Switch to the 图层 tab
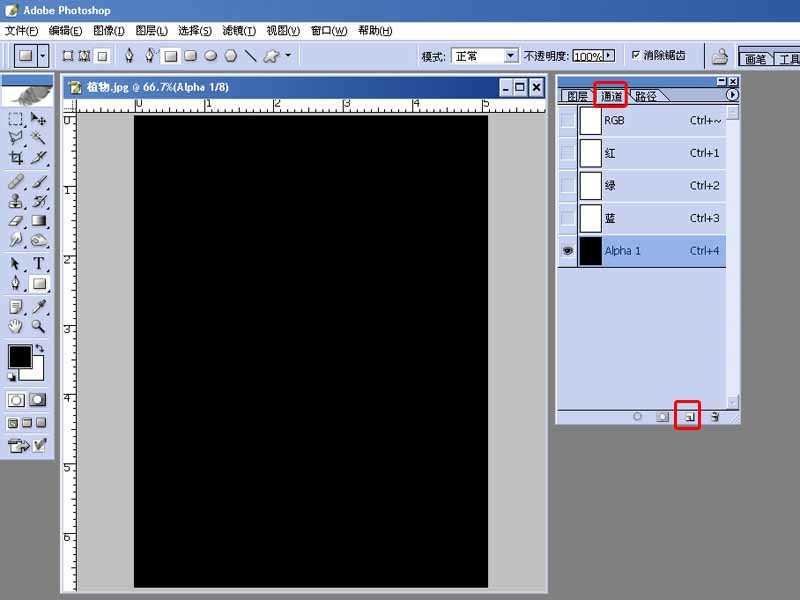This screenshot has height=600, width=800. pos(578,96)
